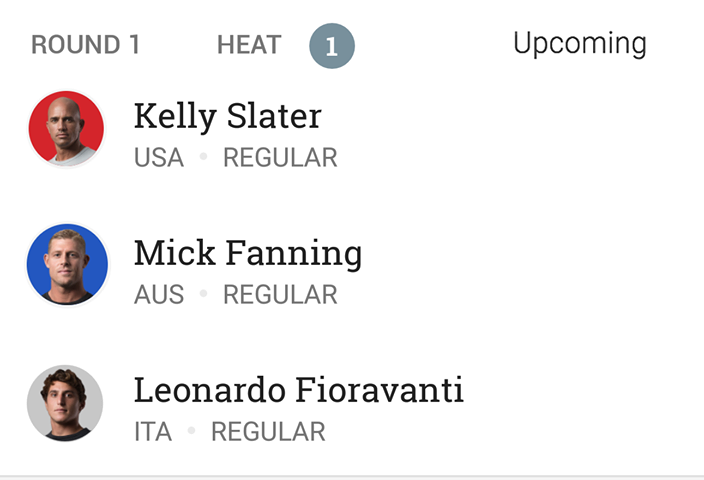Viewport: 704px width, 480px height.
Task: Click dot separator between ITA and REGULAR
Action: pos(191,431)
